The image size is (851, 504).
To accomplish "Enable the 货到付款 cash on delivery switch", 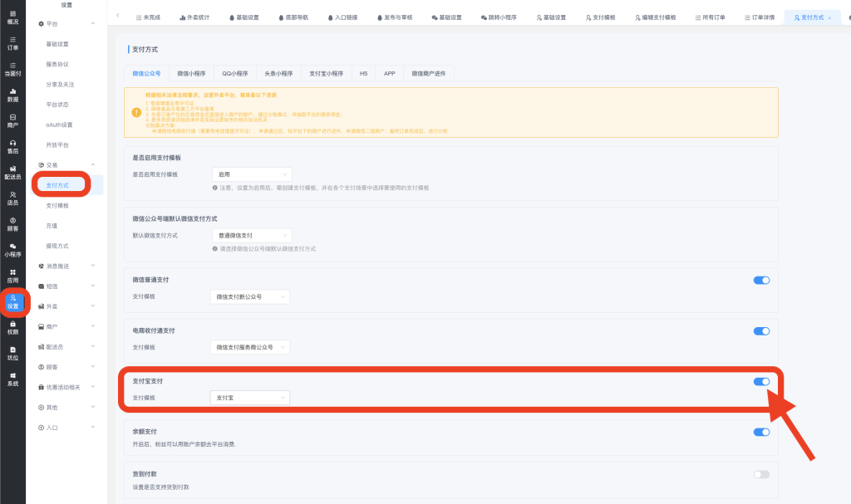I will (x=761, y=474).
